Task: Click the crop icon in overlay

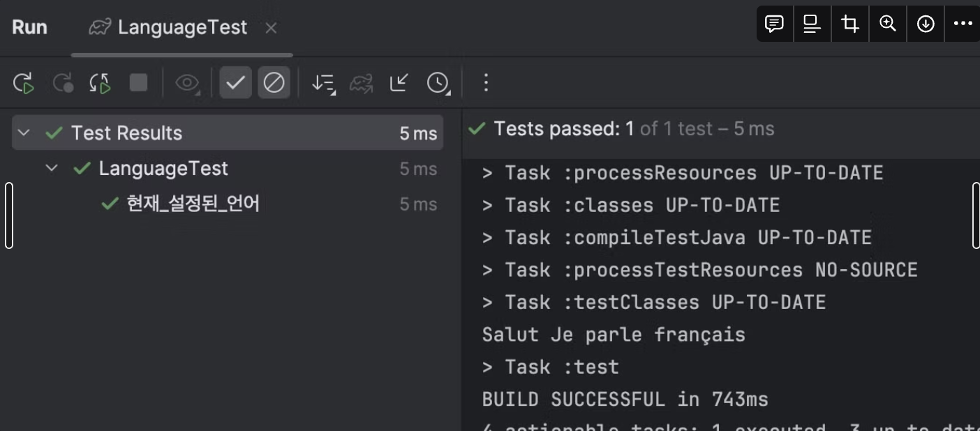Action: point(850,24)
